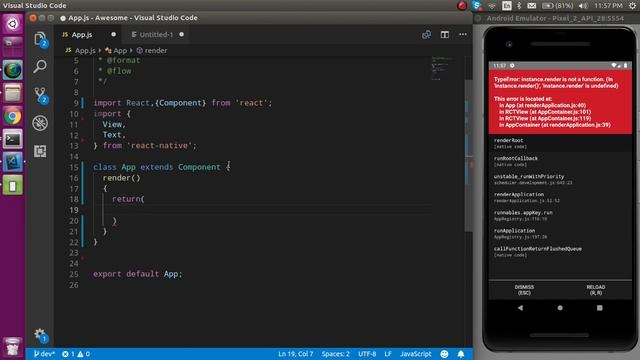Open the editor More Actions ellipsis
Screen dimensions: 640x360
[x=462, y=35]
